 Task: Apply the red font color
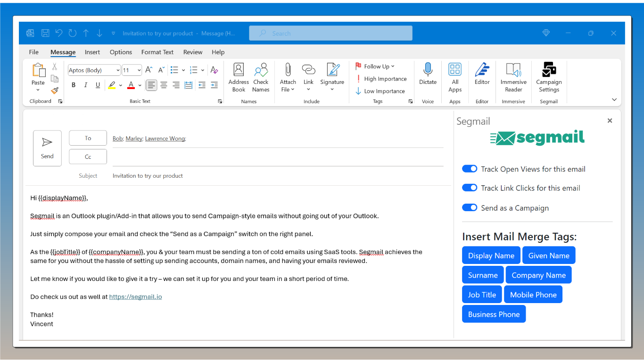tap(131, 85)
